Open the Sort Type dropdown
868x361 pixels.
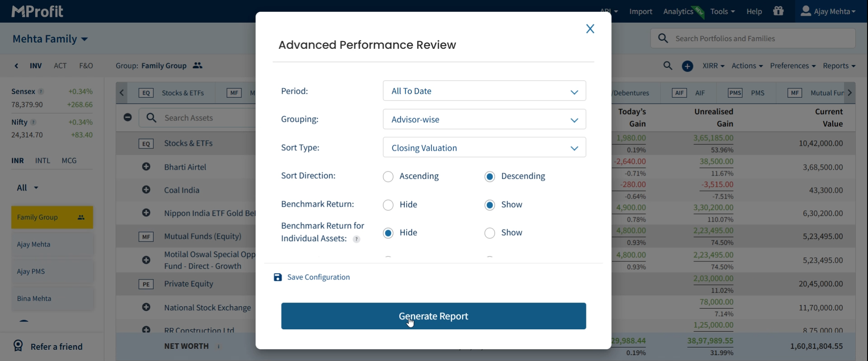[484, 148]
